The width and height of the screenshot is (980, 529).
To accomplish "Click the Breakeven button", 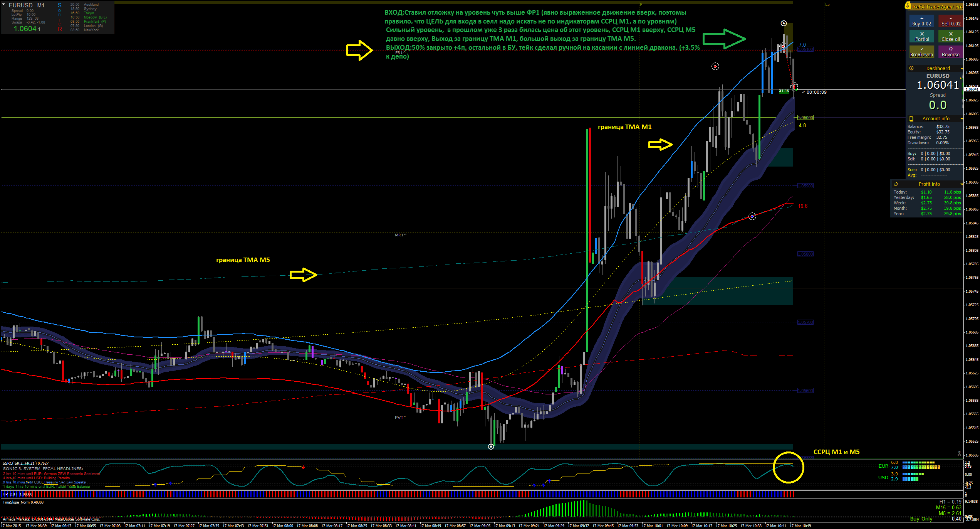I will [922, 52].
